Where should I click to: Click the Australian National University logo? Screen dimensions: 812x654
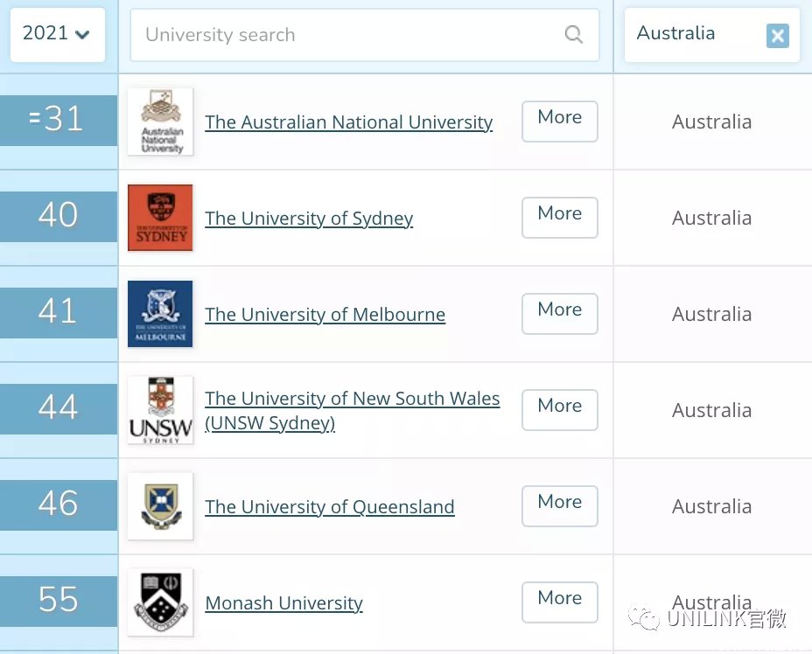160,122
